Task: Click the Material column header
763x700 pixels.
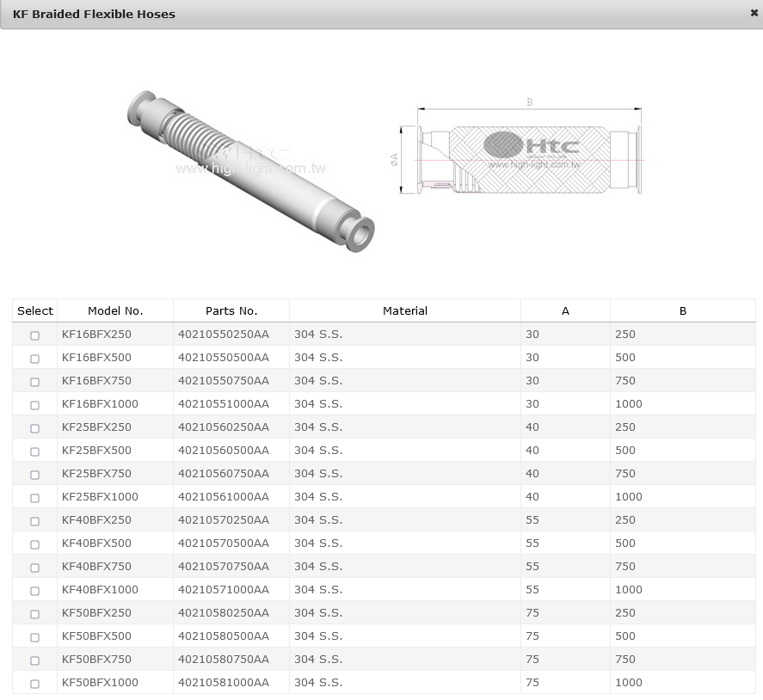Action: (x=405, y=310)
